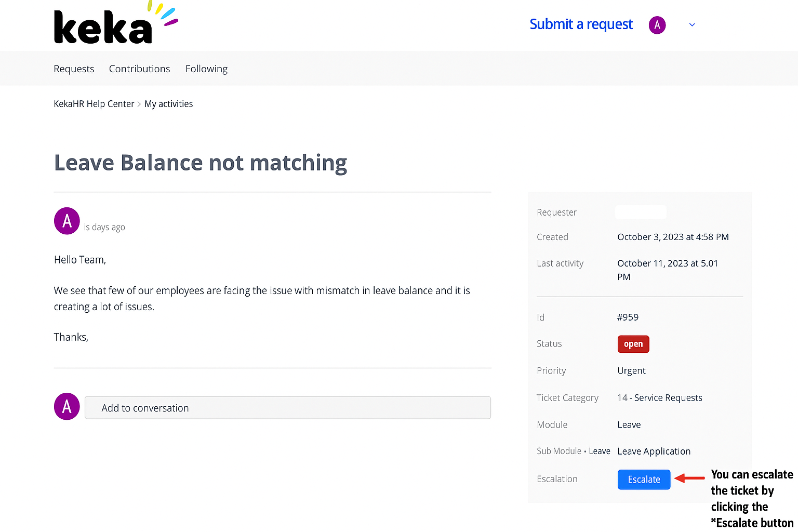Focus the Add to conversation field
The image size is (798, 532).
pos(287,408)
